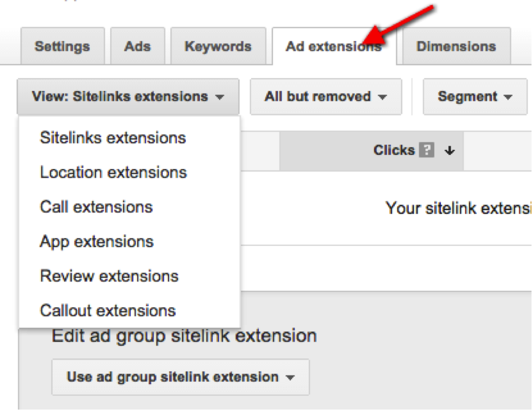Open the Settings tab

pos(63,46)
